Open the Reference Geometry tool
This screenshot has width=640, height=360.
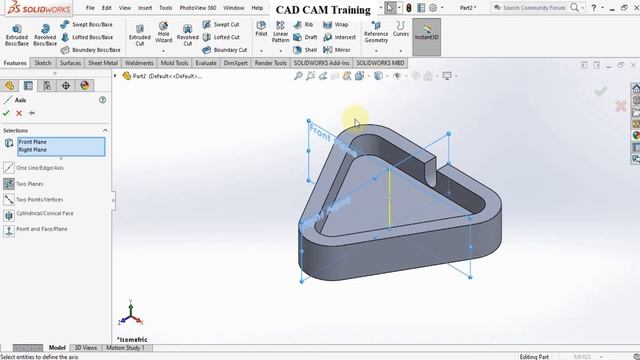pyautogui.click(x=376, y=33)
